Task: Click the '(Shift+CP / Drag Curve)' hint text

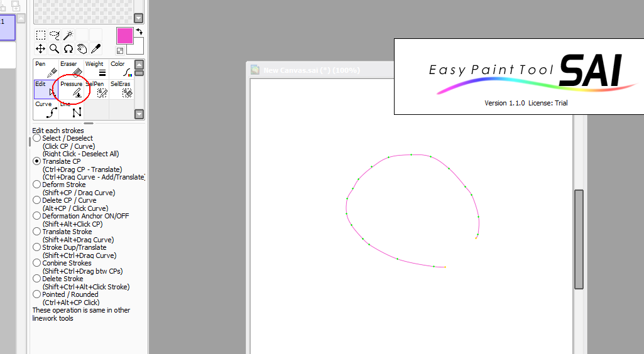Action: pyautogui.click(x=79, y=193)
